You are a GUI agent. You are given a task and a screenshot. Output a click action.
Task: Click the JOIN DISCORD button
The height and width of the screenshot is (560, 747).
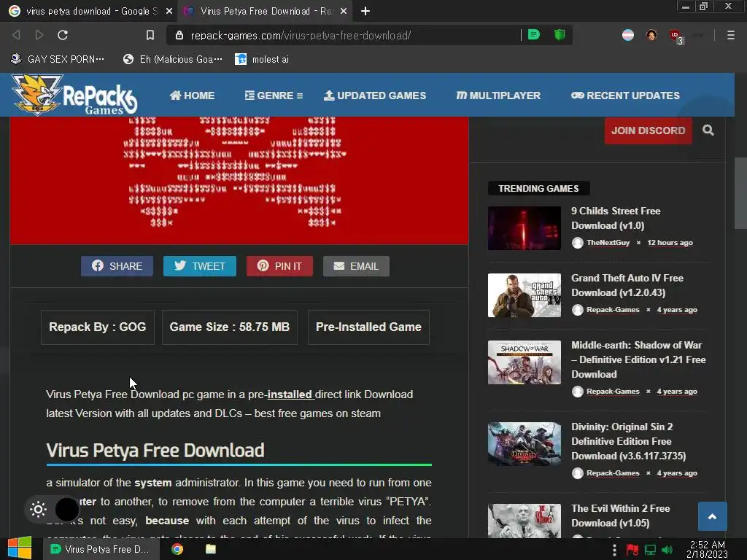pos(648,131)
